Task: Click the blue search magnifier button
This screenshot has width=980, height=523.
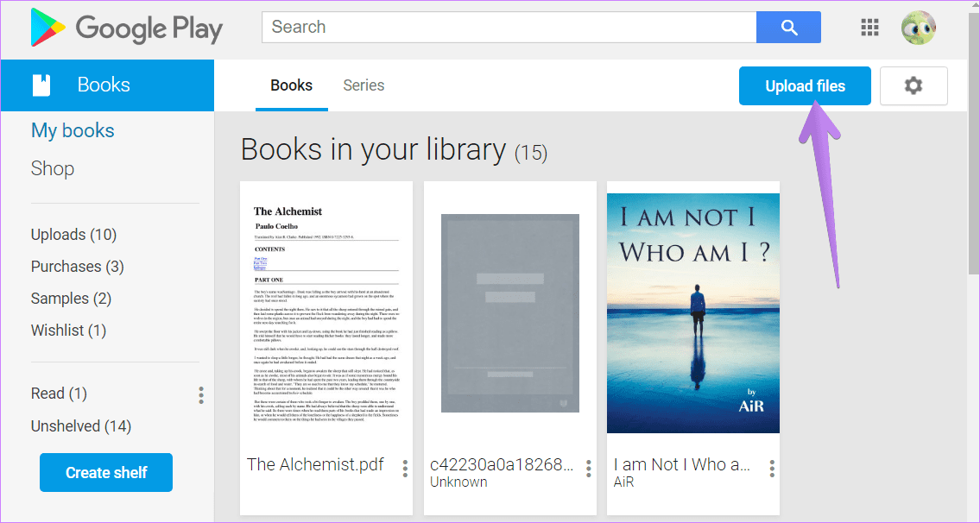Action: coord(789,28)
